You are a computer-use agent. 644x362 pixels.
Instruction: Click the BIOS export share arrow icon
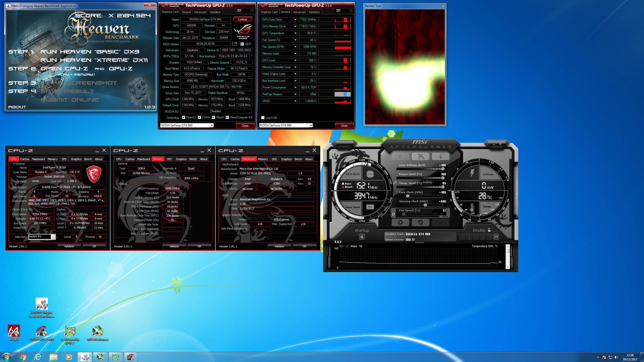click(x=235, y=44)
